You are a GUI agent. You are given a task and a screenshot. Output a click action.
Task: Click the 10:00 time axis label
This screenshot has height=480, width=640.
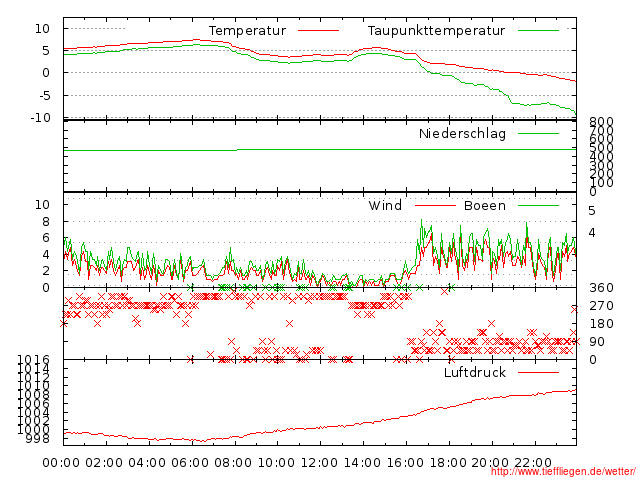click(276, 463)
